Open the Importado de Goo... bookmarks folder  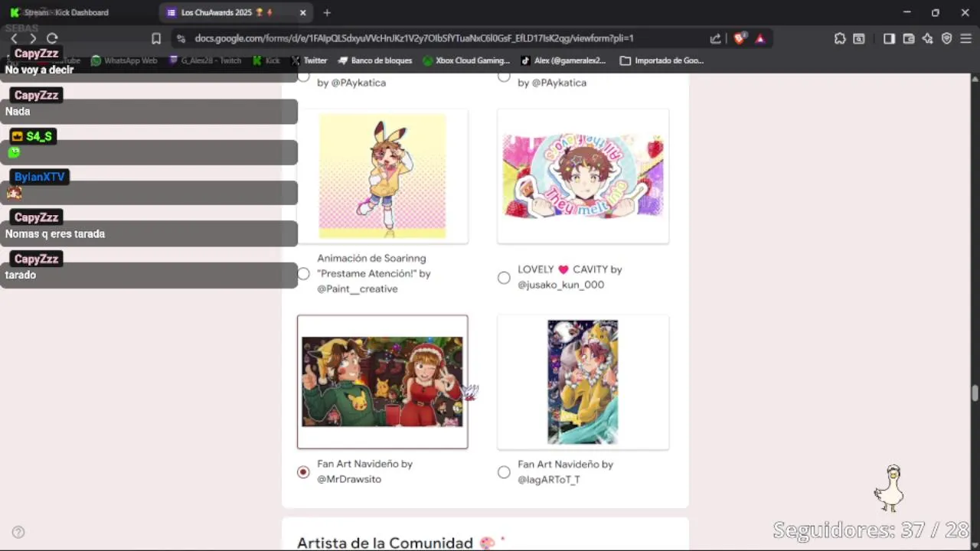661,60
